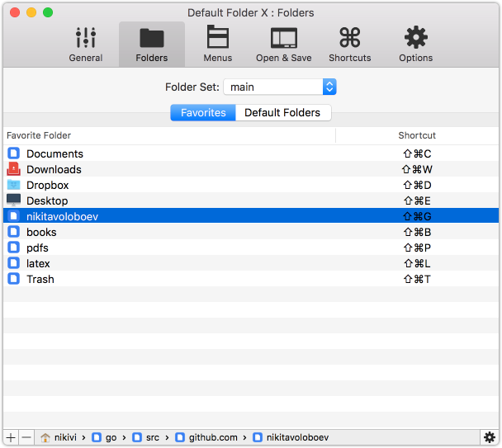
Task: Click the ⇧⌘T shortcut for Trash
Action: click(417, 279)
